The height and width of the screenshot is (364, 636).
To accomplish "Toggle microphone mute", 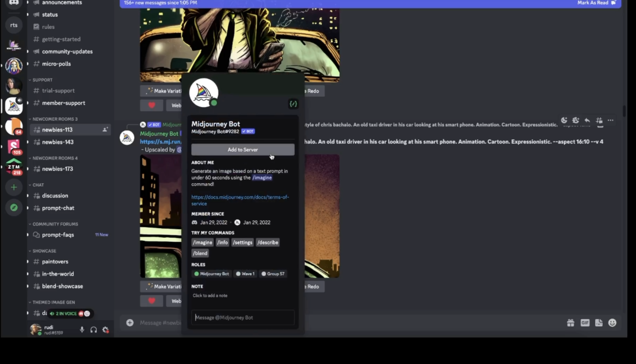I will coord(82,330).
